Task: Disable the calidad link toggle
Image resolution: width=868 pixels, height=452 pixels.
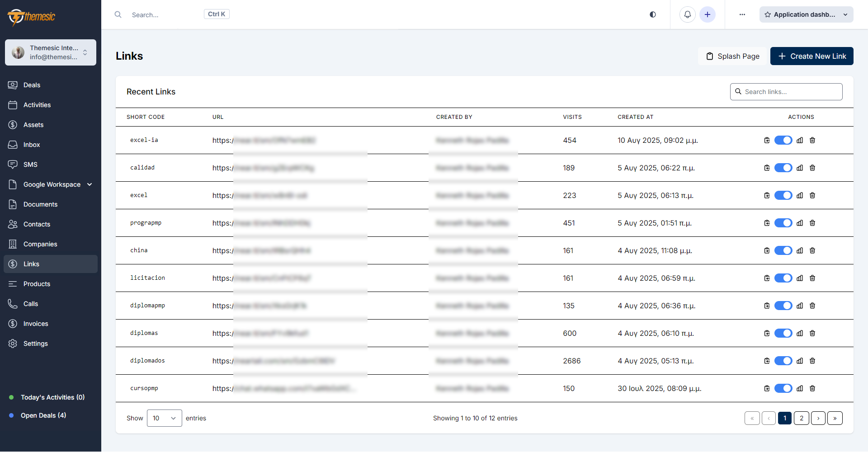Action: pos(783,168)
